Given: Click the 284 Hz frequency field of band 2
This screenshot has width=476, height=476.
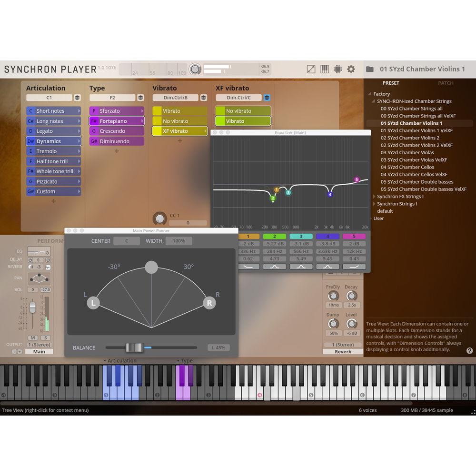Looking at the screenshot, I should [274, 251].
